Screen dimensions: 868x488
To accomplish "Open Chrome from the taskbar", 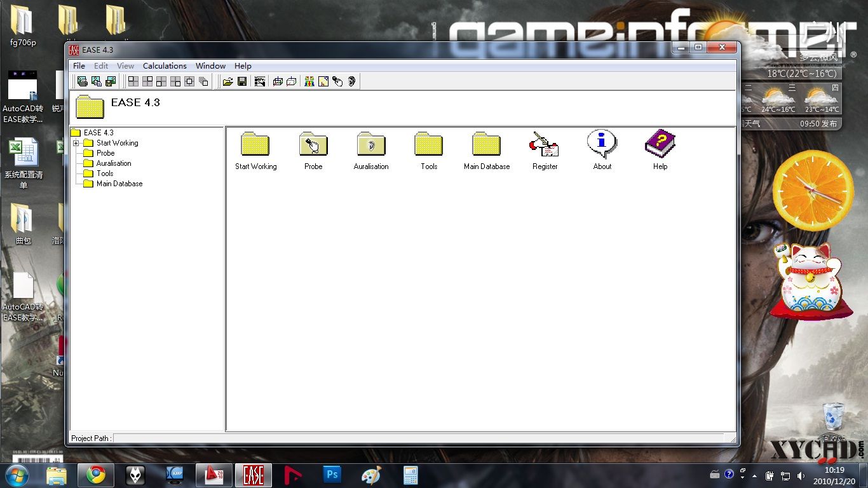I will point(96,475).
